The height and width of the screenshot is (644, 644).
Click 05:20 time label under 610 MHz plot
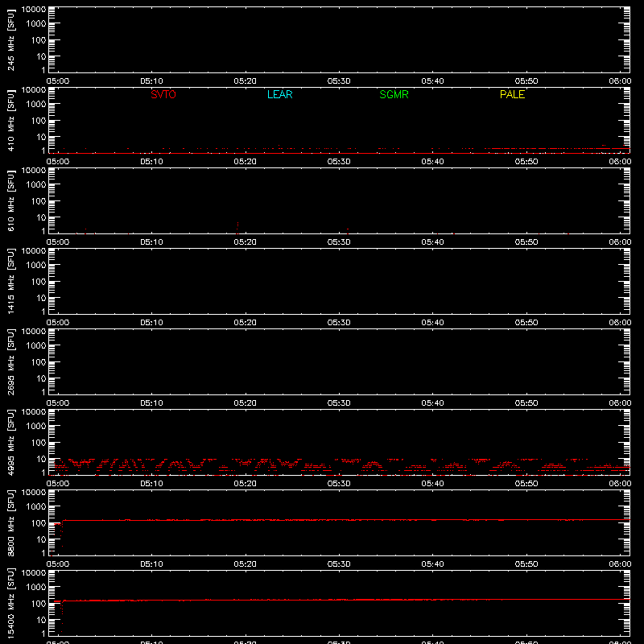click(x=246, y=242)
